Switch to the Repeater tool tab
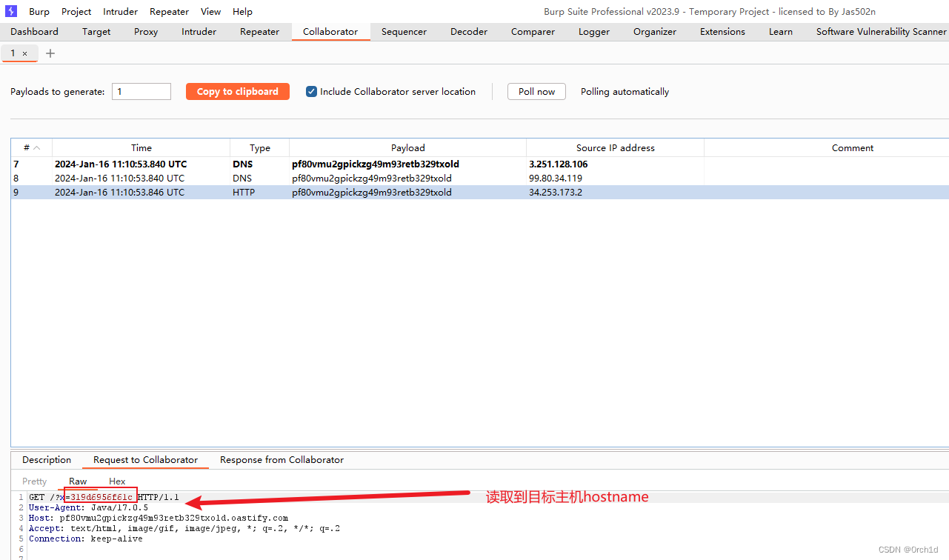This screenshot has height=560, width=949. 259,32
